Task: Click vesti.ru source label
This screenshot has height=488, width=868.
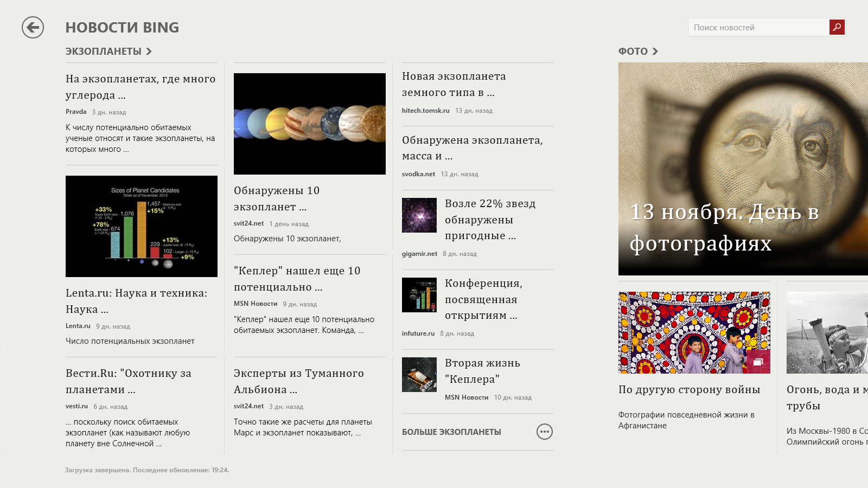Action: (76, 406)
